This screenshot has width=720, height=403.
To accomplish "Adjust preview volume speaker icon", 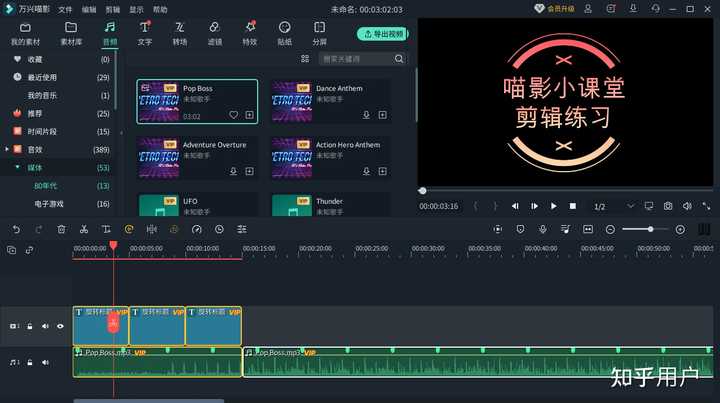I will [x=687, y=206].
